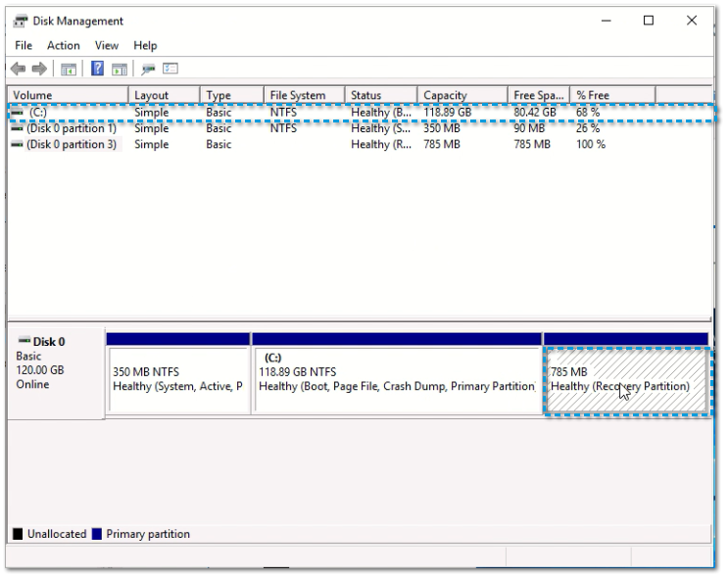Click the Show/Hide Action Pane icon
Viewport: 728px width, 577px height.
pyautogui.click(x=121, y=67)
